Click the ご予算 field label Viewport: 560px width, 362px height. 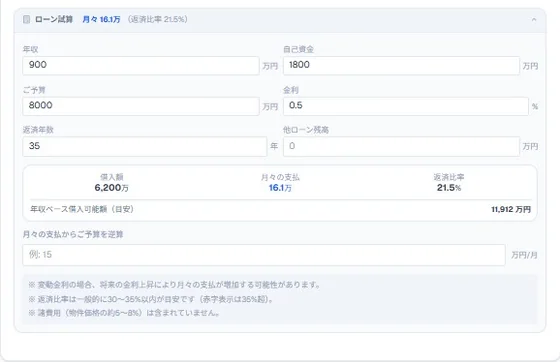coord(34,90)
